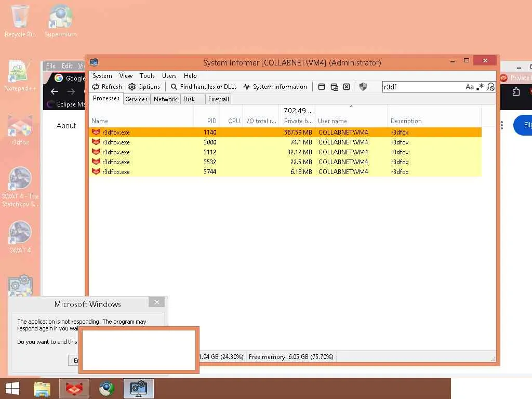532x399 pixels.
Task: Open File menu in background window
Action: click(x=50, y=66)
